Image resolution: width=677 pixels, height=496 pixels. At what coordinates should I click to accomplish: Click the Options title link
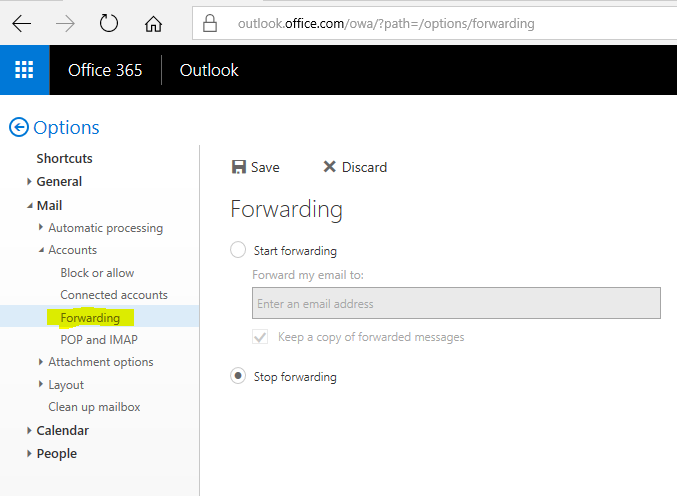[x=66, y=128]
